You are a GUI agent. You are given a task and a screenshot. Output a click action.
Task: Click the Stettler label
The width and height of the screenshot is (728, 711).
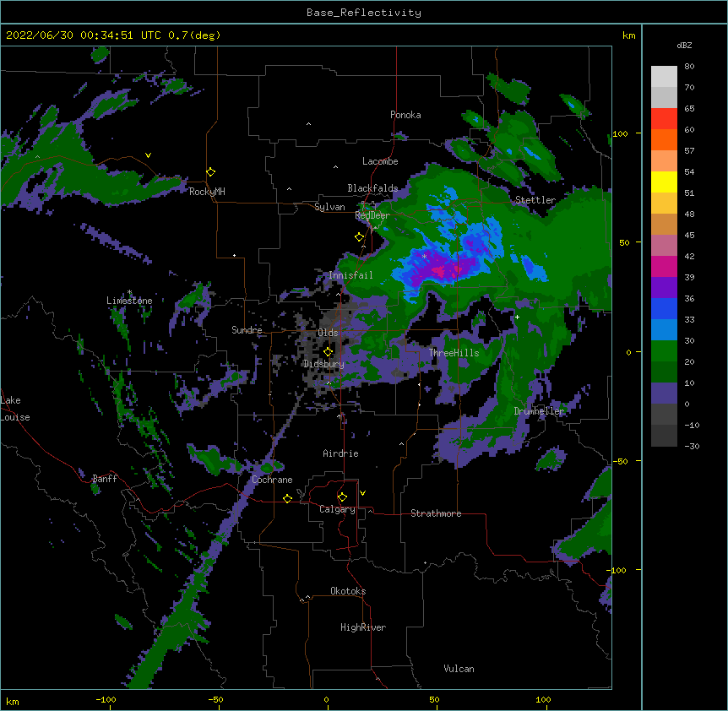535,200
